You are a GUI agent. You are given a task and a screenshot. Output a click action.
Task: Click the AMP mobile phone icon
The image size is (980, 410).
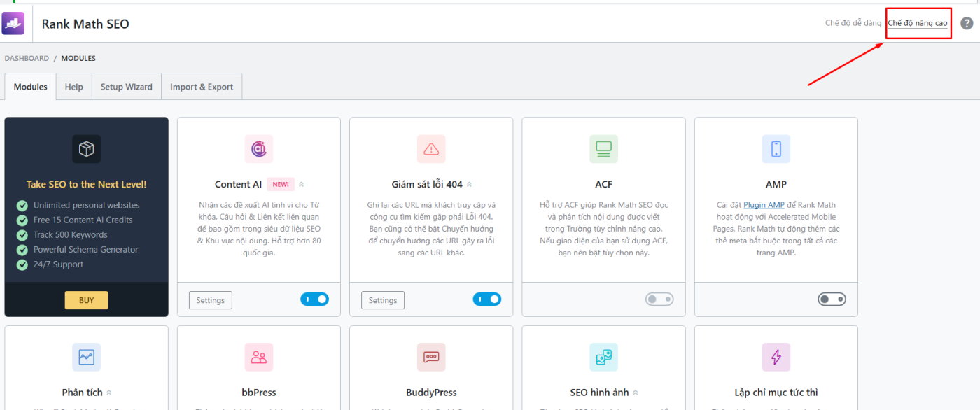coord(776,149)
